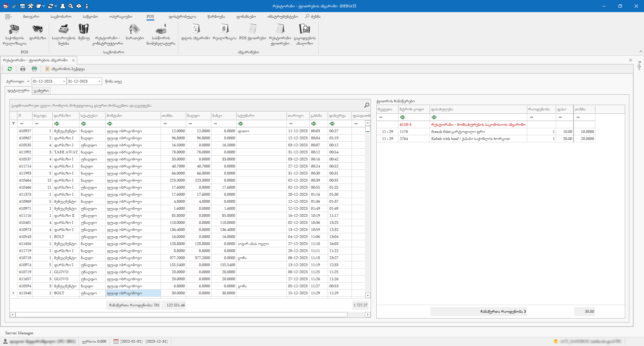Switch to the ჯამური summary tab

coord(41,91)
